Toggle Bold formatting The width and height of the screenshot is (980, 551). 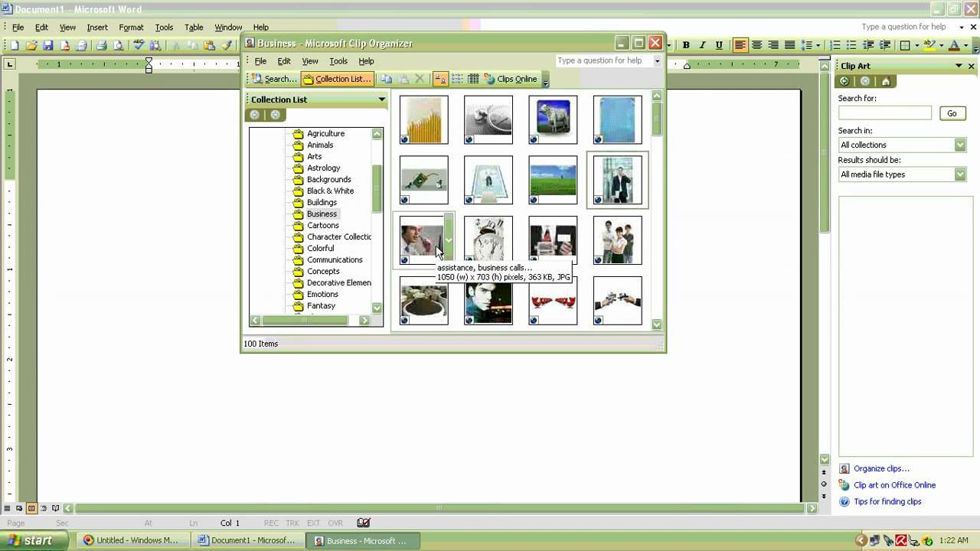686,45
